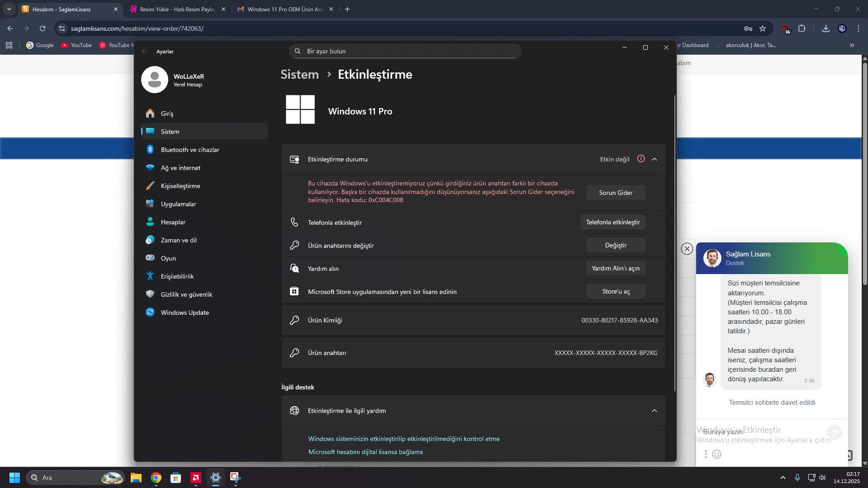Viewport: 868px width, 488px height.
Task: Click the Store'u aç button
Action: click(x=616, y=291)
